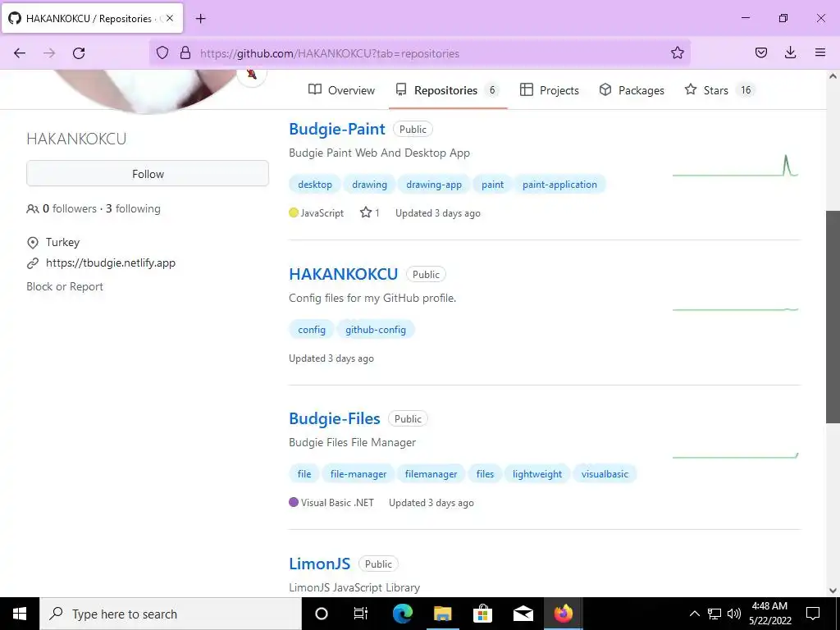
Task: Open the Windows notification center icon
Action: [813, 614]
